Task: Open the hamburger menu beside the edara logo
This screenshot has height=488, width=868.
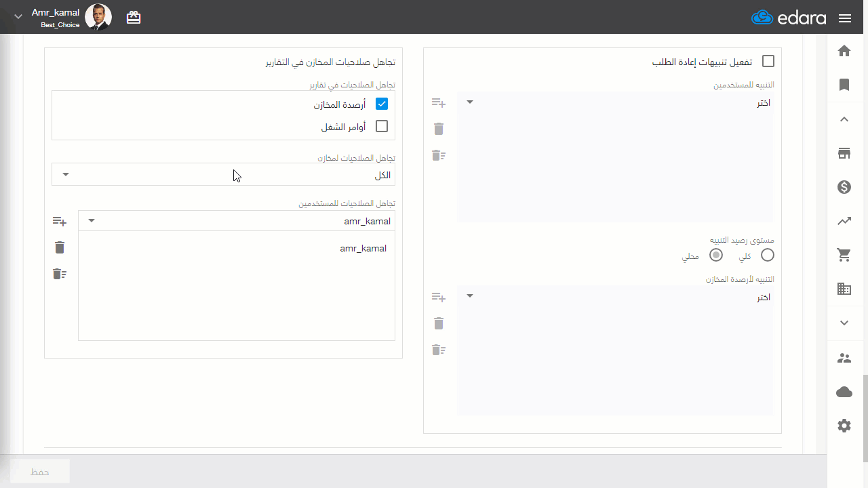Action: coord(845,18)
